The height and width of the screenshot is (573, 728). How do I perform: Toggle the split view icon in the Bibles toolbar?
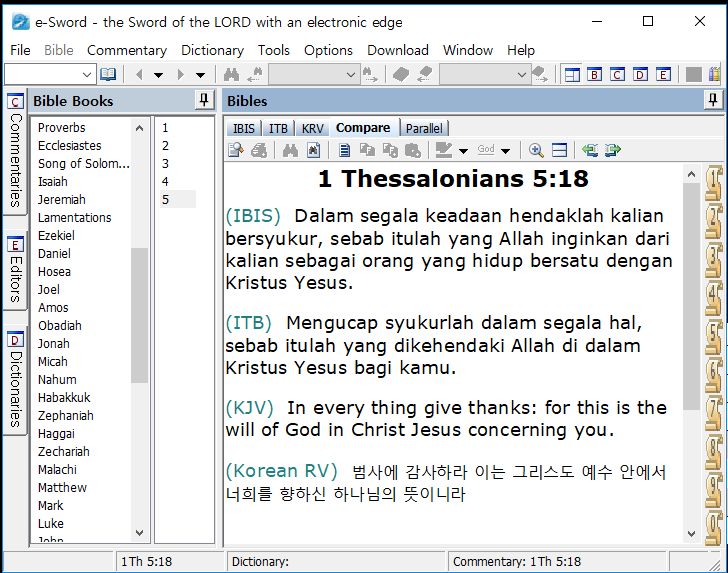[559, 150]
